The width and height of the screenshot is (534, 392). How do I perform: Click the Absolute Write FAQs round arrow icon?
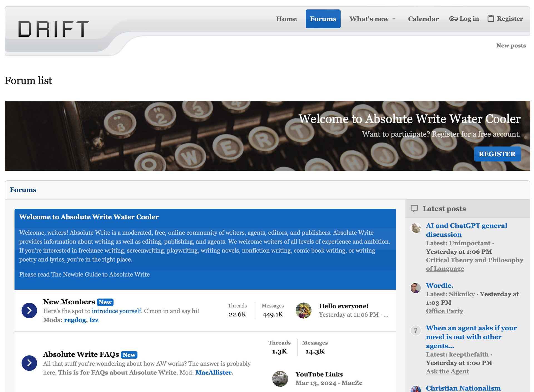pos(29,363)
